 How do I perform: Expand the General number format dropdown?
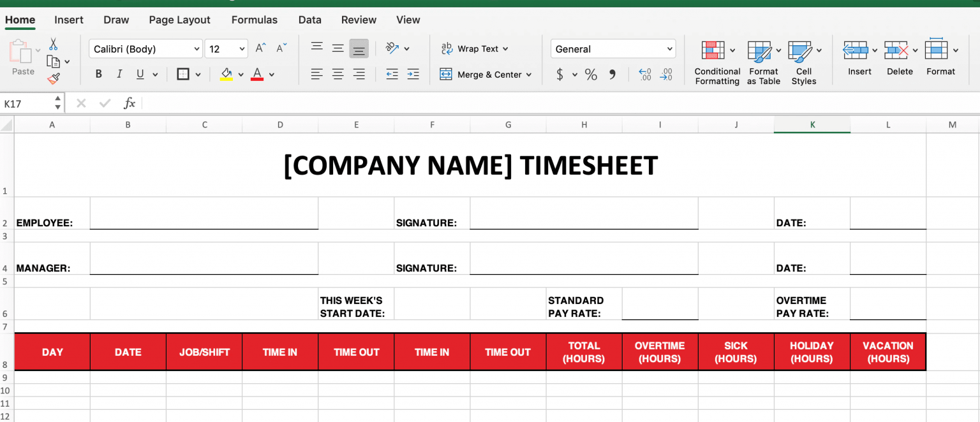pos(613,49)
